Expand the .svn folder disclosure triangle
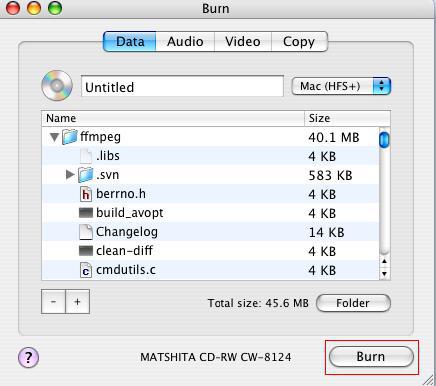The width and height of the screenshot is (436, 386). (x=70, y=174)
